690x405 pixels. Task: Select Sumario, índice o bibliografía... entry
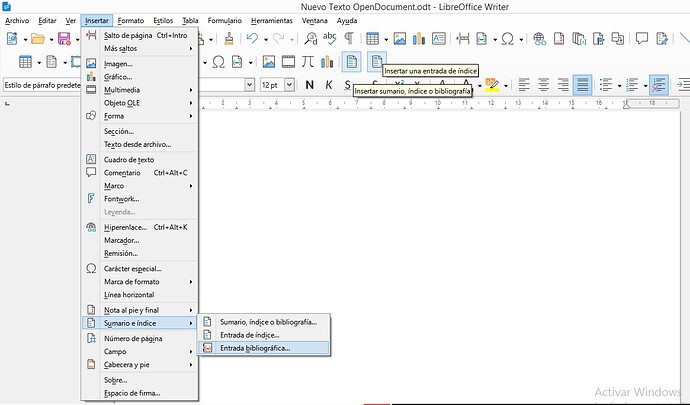pyautogui.click(x=264, y=322)
